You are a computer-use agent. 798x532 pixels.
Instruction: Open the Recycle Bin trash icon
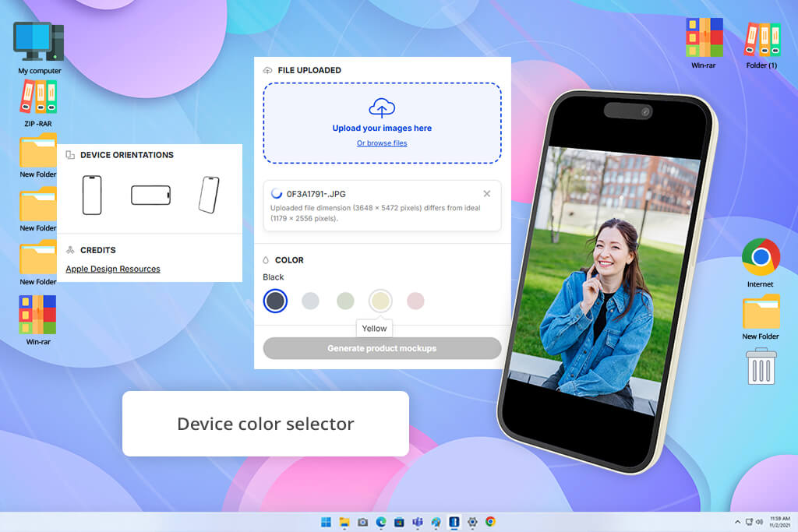(761, 366)
